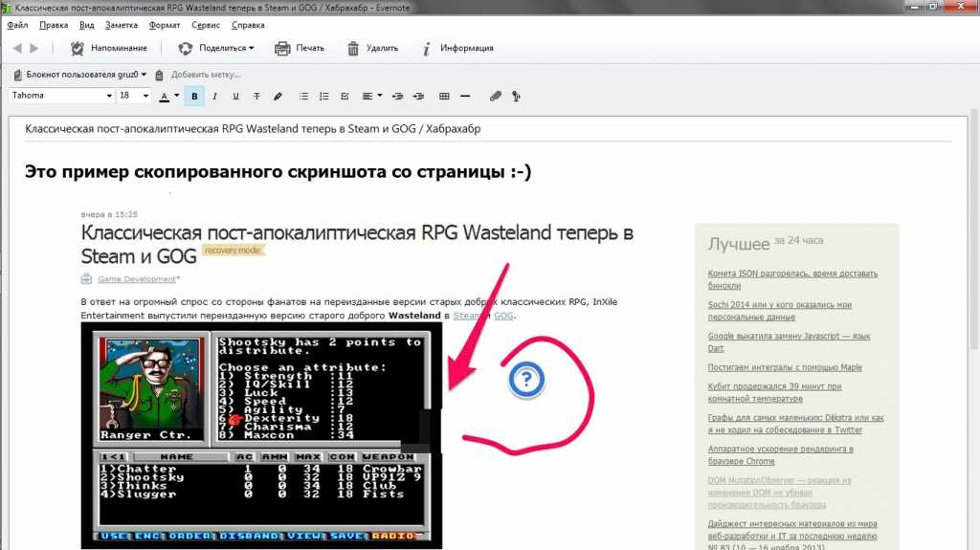980x550 pixels.
Task: Print the note with Печать
Action: coord(282,48)
